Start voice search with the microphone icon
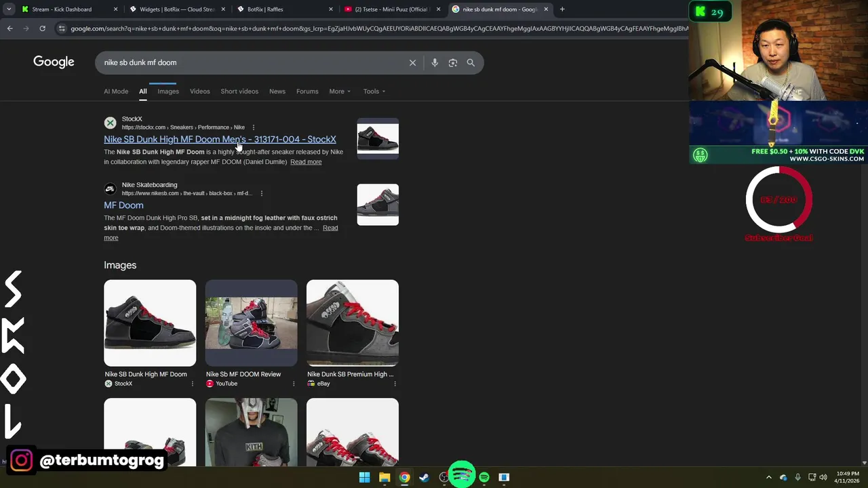This screenshot has height=488, width=868. point(435,62)
